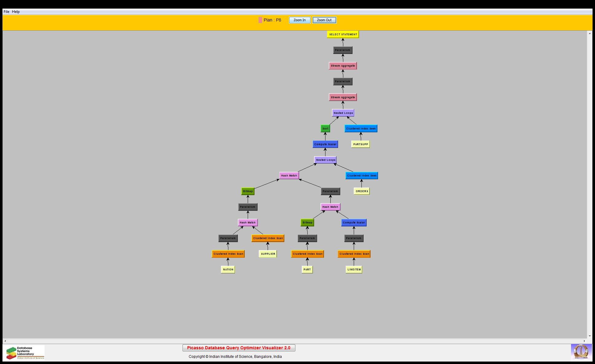
Task: Open the File menu
Action: click(x=6, y=12)
